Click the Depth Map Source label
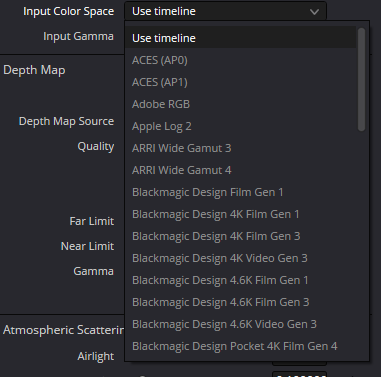The image size is (381, 377). [66, 121]
